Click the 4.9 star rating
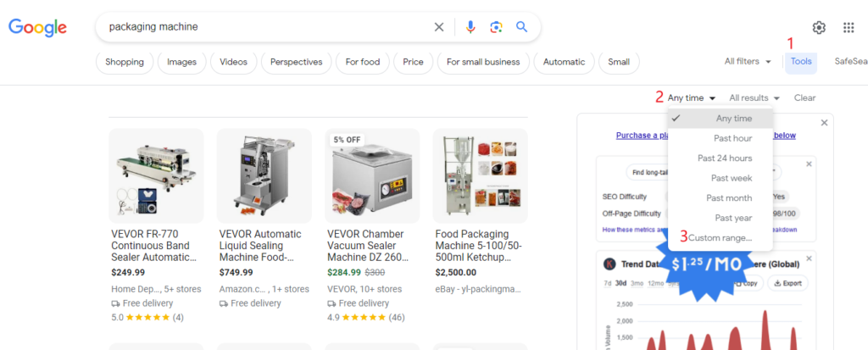This screenshot has width=868, height=350. tap(366, 317)
